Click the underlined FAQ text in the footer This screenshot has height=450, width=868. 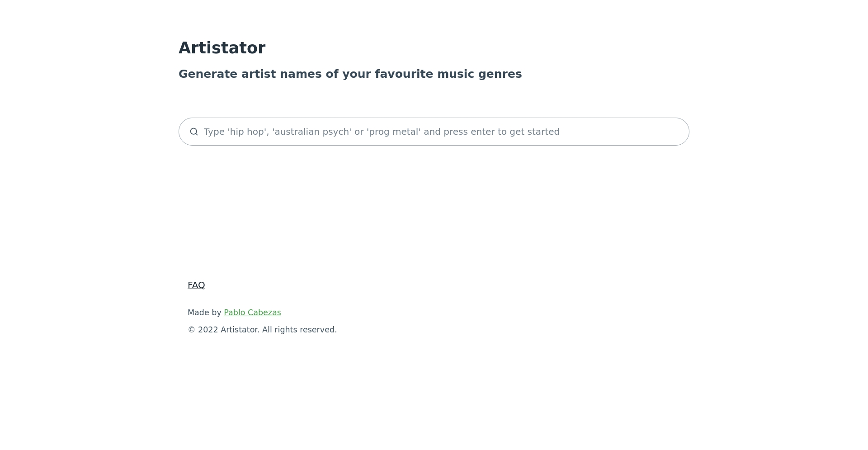(x=196, y=285)
